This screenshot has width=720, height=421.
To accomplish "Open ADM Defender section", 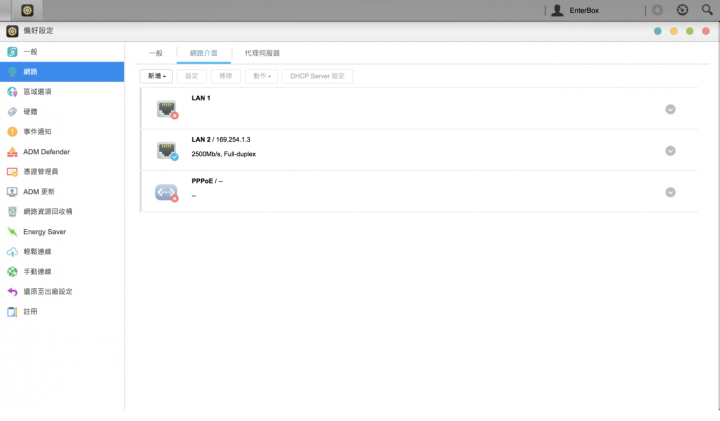I will pos(62,152).
